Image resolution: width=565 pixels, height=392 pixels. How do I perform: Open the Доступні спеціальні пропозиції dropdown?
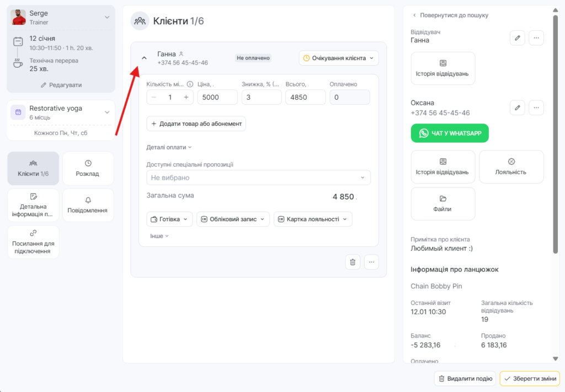[x=258, y=178]
